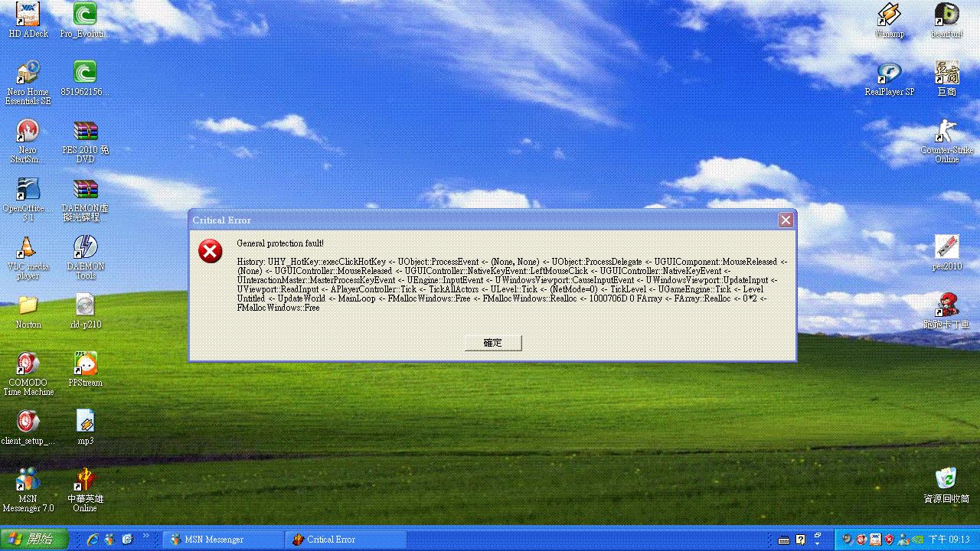Image resolution: width=980 pixels, height=551 pixels.
Task: Click the 下午 09:13 taskbar clock
Action: tap(949, 540)
